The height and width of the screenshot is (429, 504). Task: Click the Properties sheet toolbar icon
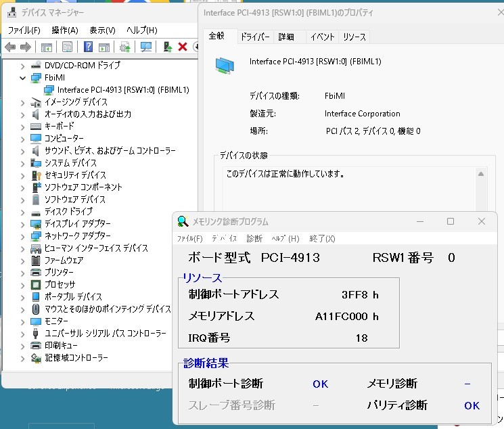click(67, 47)
